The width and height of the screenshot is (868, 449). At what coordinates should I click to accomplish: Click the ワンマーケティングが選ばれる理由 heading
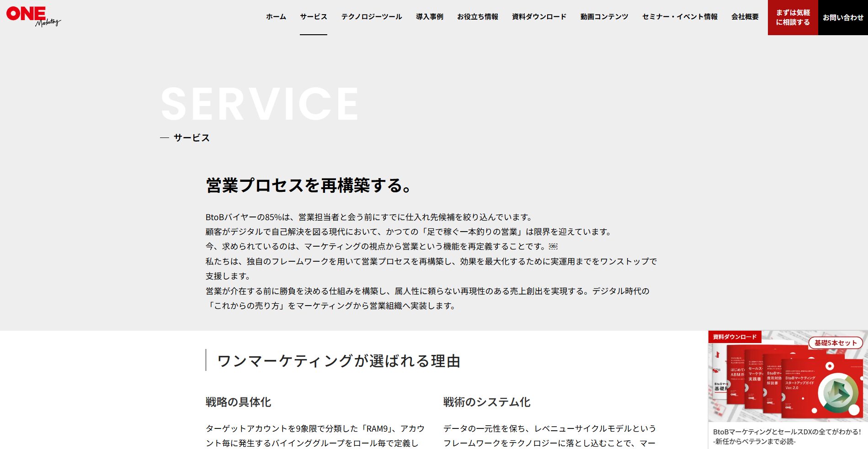339,361
